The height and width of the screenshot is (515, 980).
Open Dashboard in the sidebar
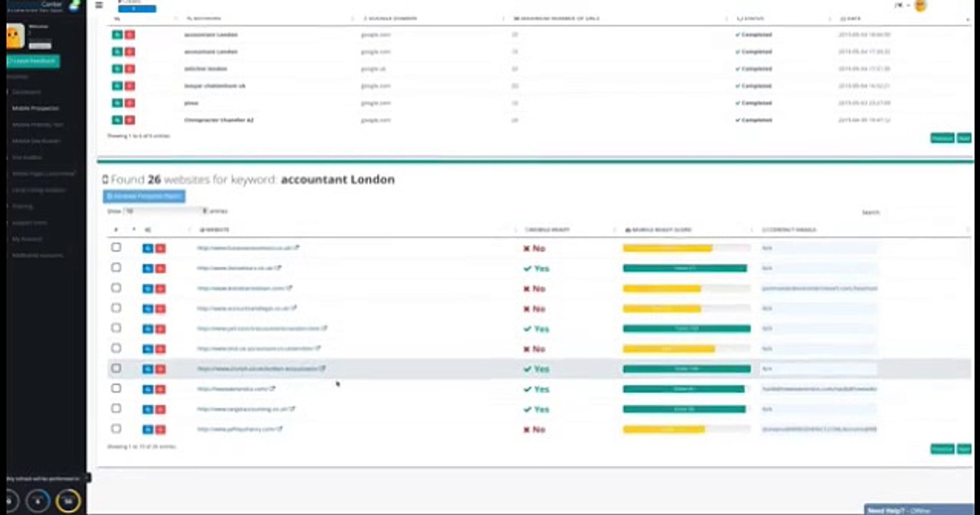[27, 92]
